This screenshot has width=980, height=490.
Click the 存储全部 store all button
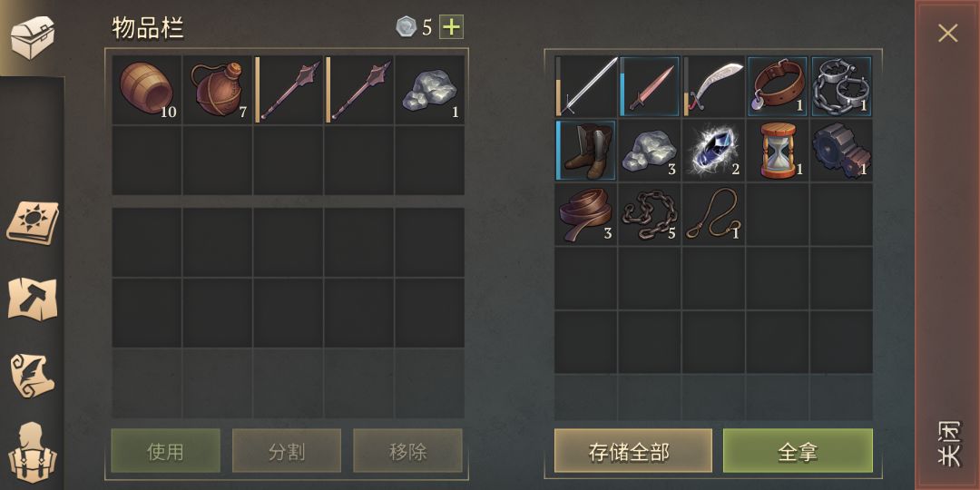[x=633, y=451]
